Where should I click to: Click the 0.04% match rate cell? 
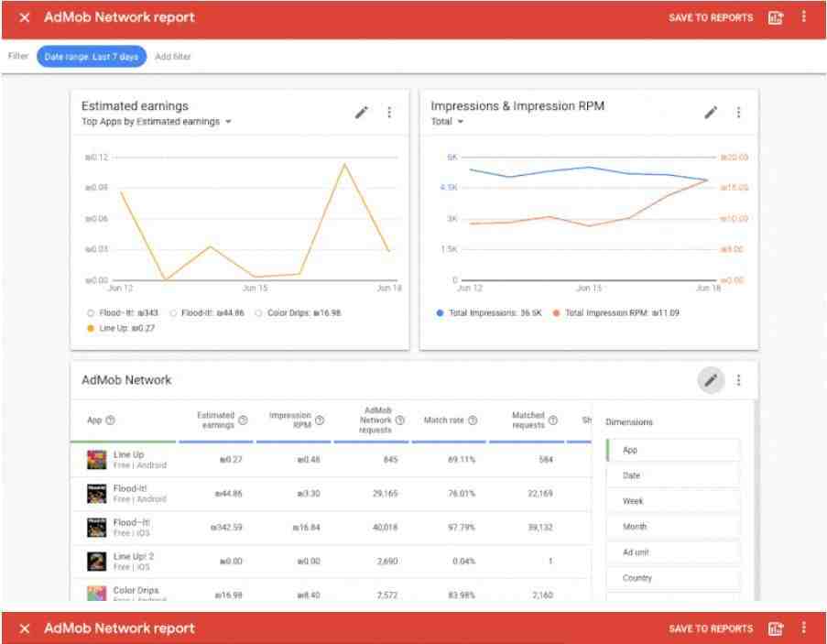pyautogui.click(x=464, y=562)
